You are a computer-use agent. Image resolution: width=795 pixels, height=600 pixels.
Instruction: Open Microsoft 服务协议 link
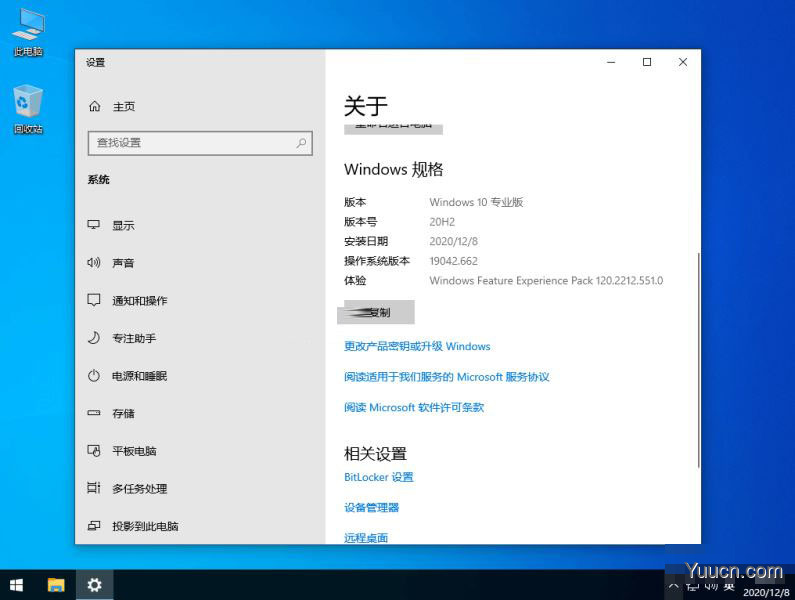pos(446,376)
